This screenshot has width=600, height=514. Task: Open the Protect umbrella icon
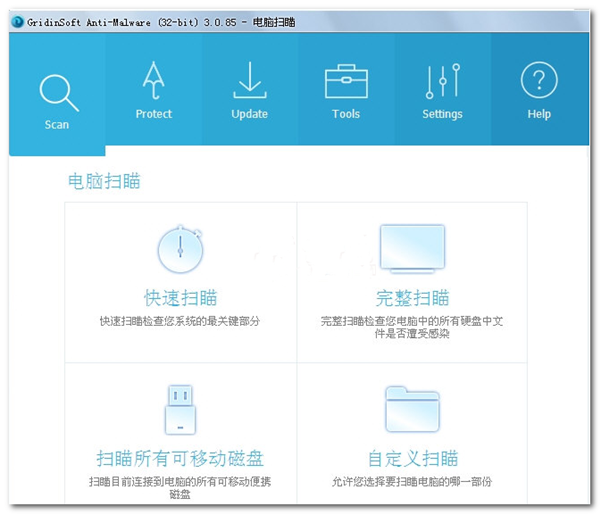pyautogui.click(x=154, y=78)
